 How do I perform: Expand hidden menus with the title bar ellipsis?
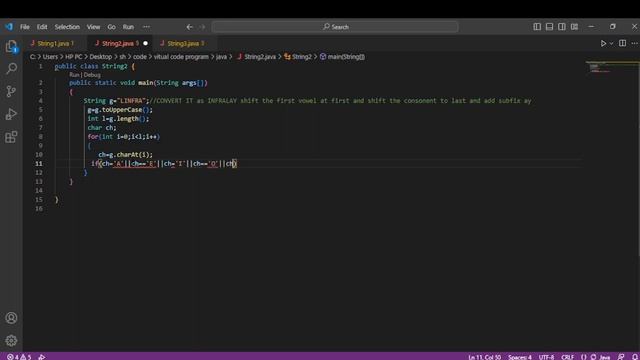pos(146,27)
